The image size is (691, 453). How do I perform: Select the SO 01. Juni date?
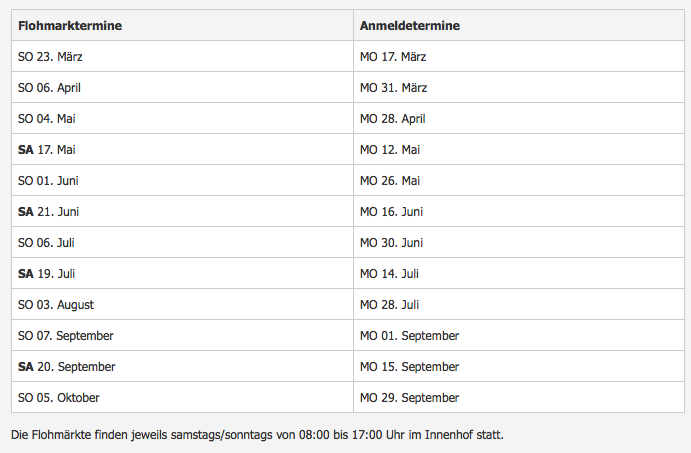48,180
